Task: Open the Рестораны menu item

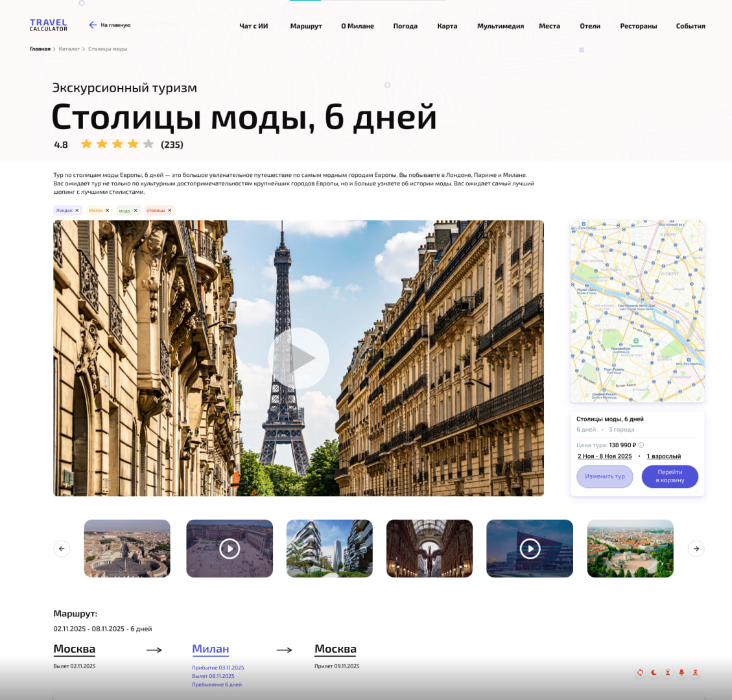Action: 638,26
